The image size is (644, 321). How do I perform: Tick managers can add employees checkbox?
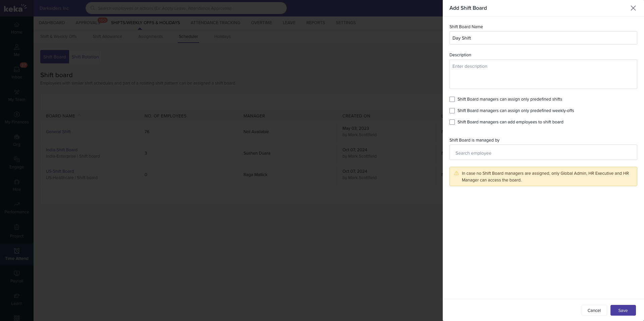tap(452, 122)
